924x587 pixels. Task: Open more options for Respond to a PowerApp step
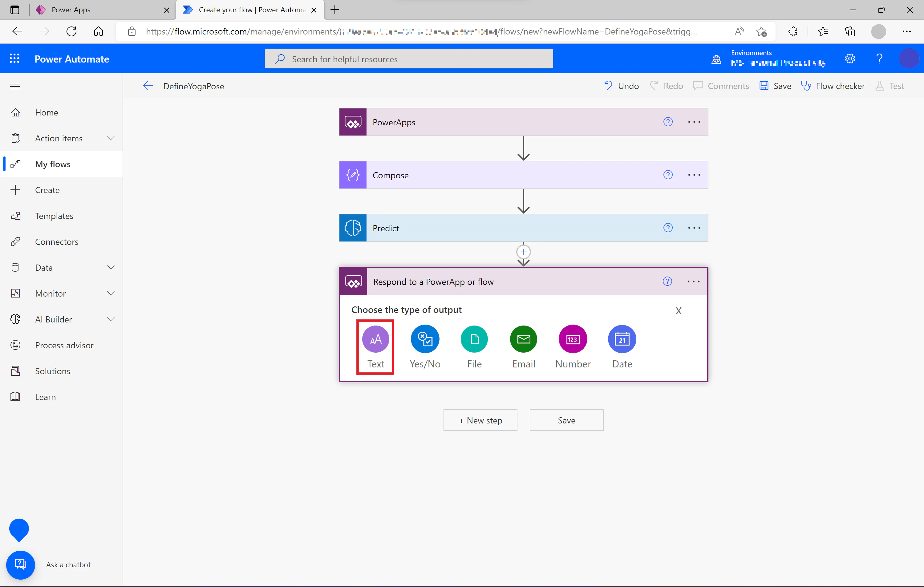click(x=693, y=281)
